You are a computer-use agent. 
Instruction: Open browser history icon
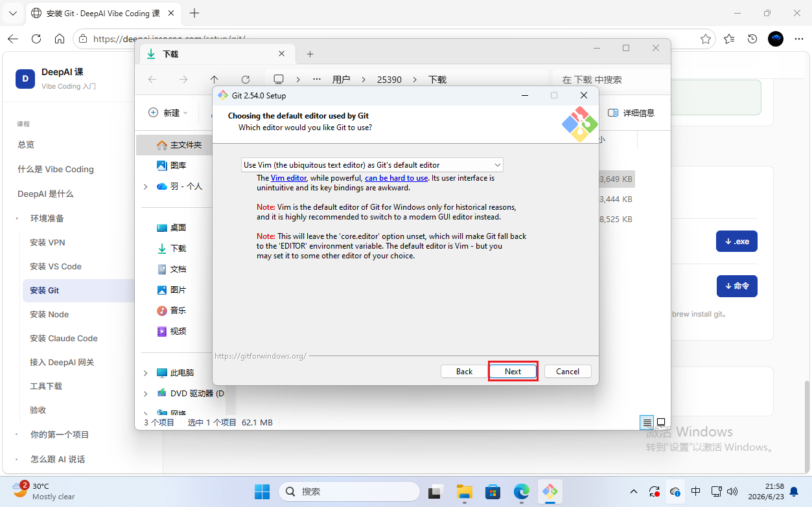click(x=752, y=39)
